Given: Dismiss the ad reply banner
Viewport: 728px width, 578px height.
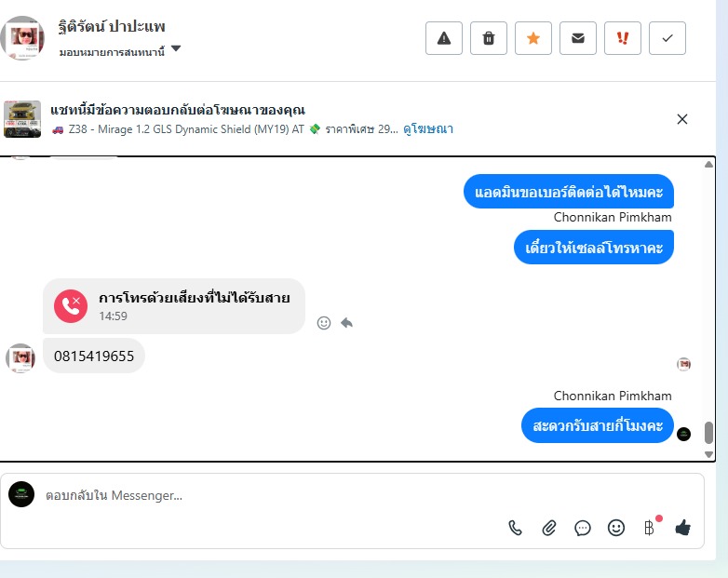Looking at the screenshot, I should pyautogui.click(x=682, y=119).
